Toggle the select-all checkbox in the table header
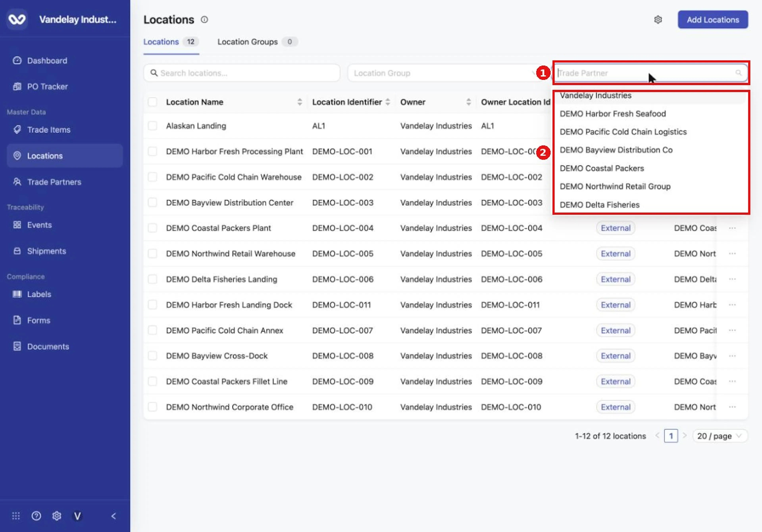Viewport: 762px width, 532px height. (152, 102)
